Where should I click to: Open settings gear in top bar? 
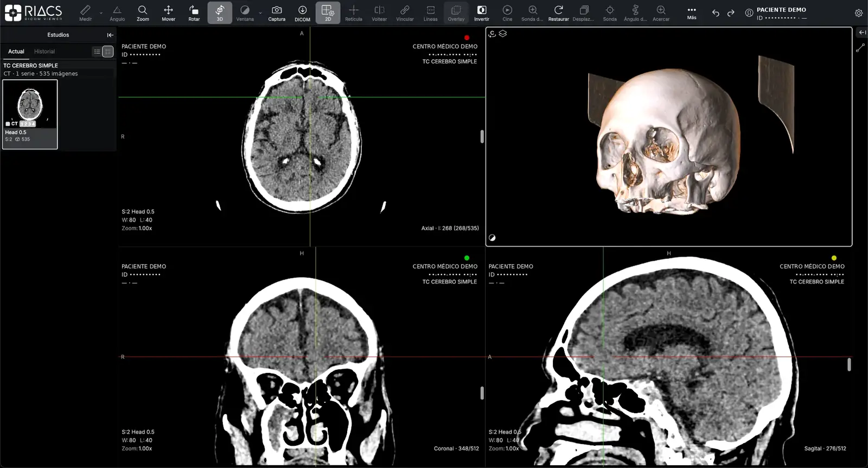tap(859, 13)
